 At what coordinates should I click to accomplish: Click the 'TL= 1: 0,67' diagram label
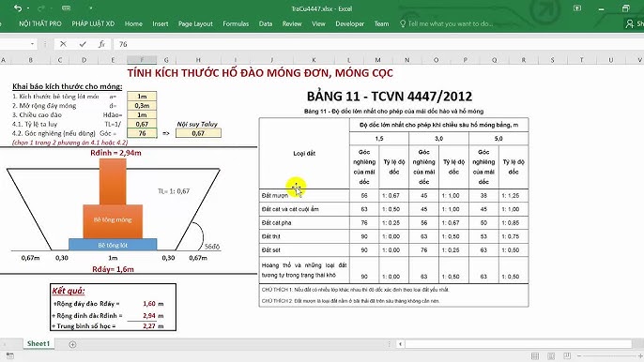(174, 191)
